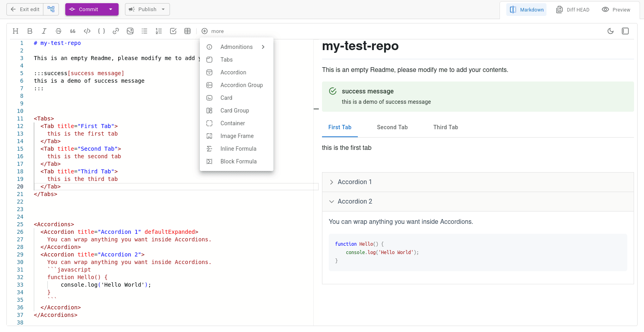Click the '<Accordions>' opening line in editor

(x=54, y=224)
